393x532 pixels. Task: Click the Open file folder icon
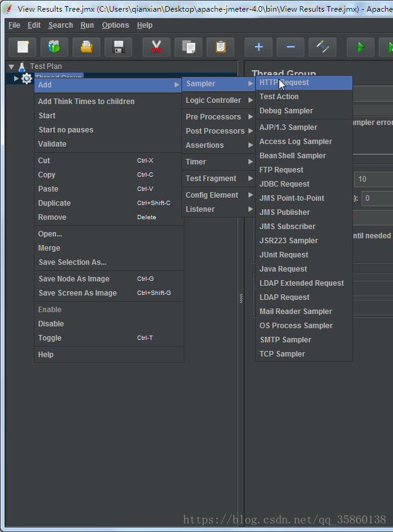tap(86, 47)
